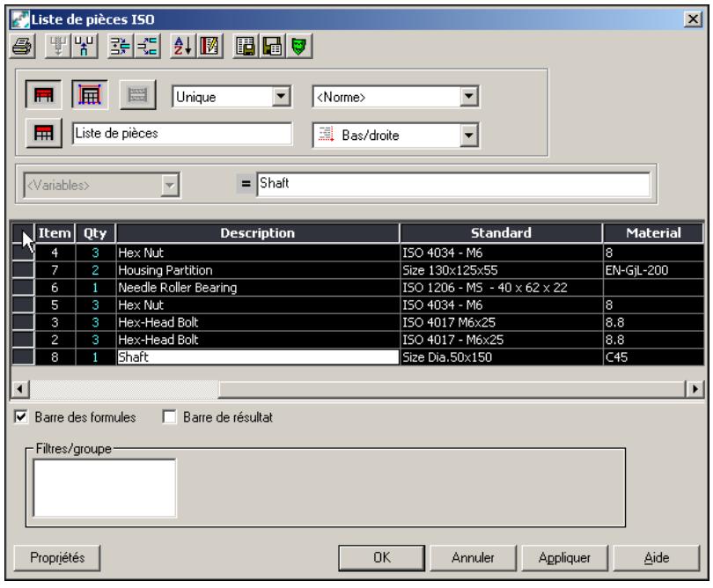Click the Standard column header
This screenshot has width=713, height=588.
[501, 233]
